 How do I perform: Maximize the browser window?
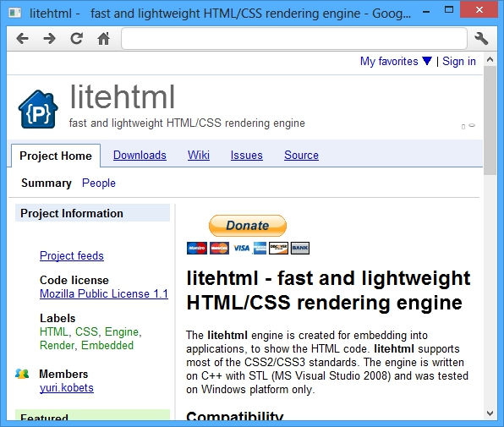click(x=449, y=10)
